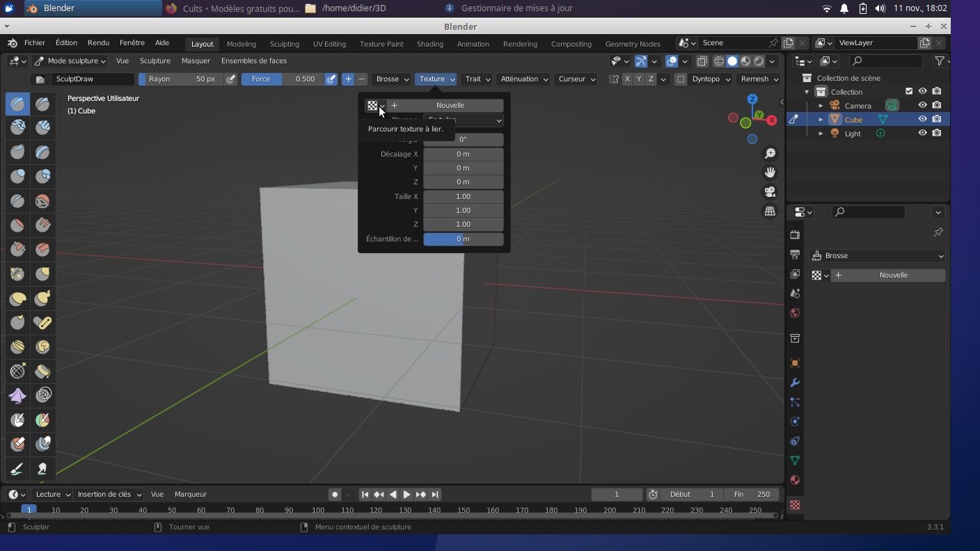Select the Annotate tool in toolbar

[x=17, y=469]
